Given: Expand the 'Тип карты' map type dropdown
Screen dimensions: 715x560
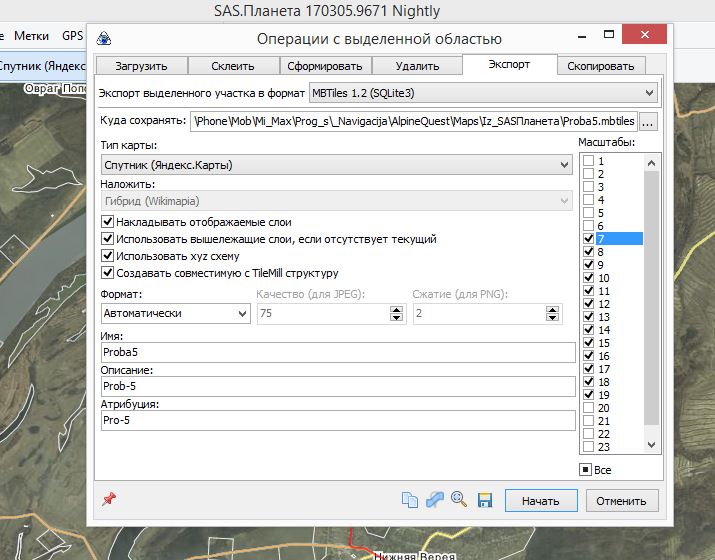Looking at the screenshot, I should tap(337, 165).
